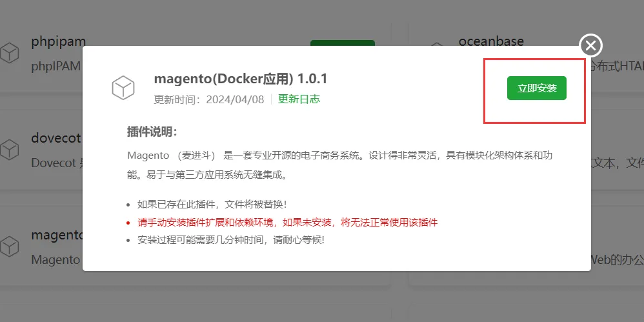Screen dimensions: 644x322
Task: Close the magento install dialog
Action: point(590,45)
